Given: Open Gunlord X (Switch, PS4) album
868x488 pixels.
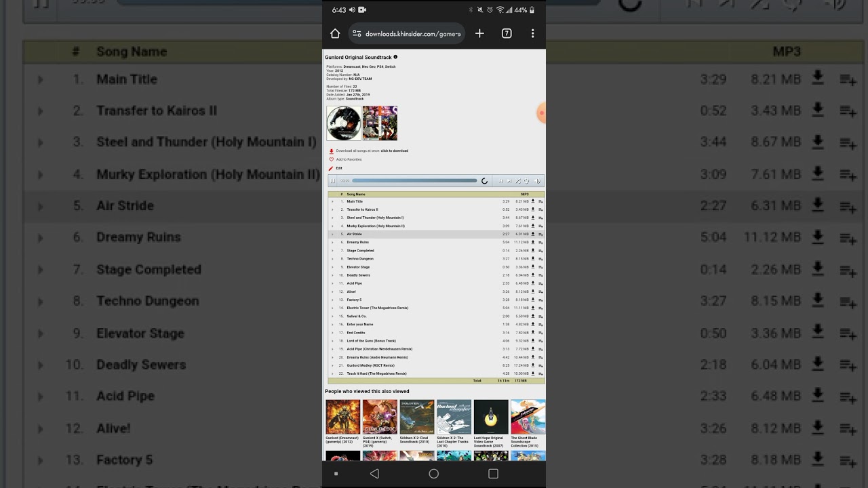Looking at the screenshot, I should point(380,417).
